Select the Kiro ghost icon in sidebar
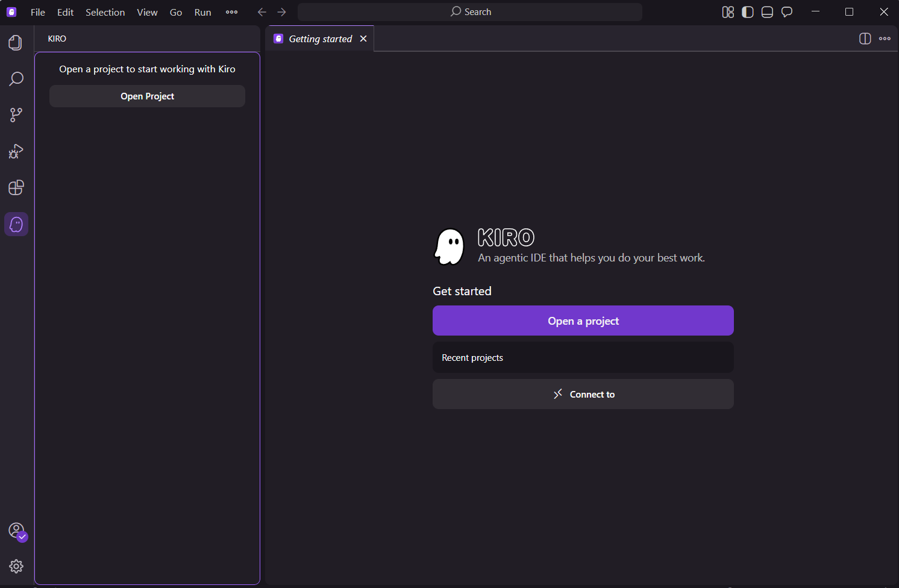This screenshot has width=899, height=588. pyautogui.click(x=16, y=224)
